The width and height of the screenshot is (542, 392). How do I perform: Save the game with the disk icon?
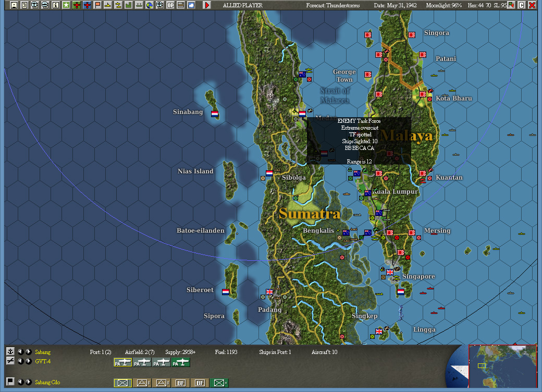coord(14,5)
